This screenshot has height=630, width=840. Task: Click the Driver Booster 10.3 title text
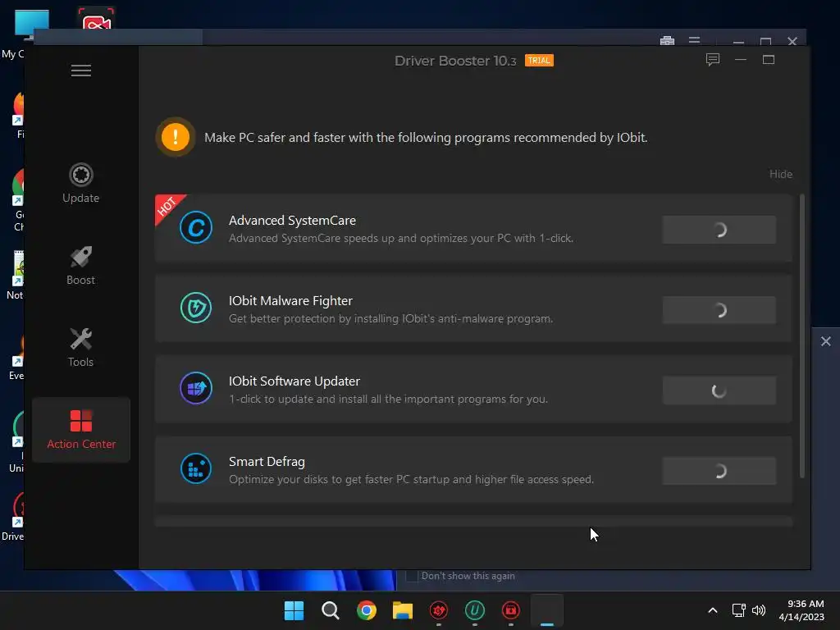pyautogui.click(x=455, y=61)
